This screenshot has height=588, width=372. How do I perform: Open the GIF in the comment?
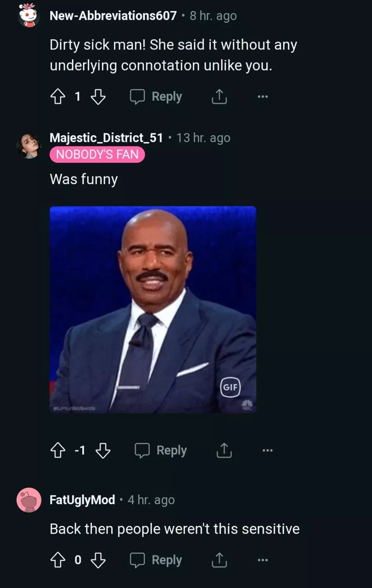(x=153, y=309)
